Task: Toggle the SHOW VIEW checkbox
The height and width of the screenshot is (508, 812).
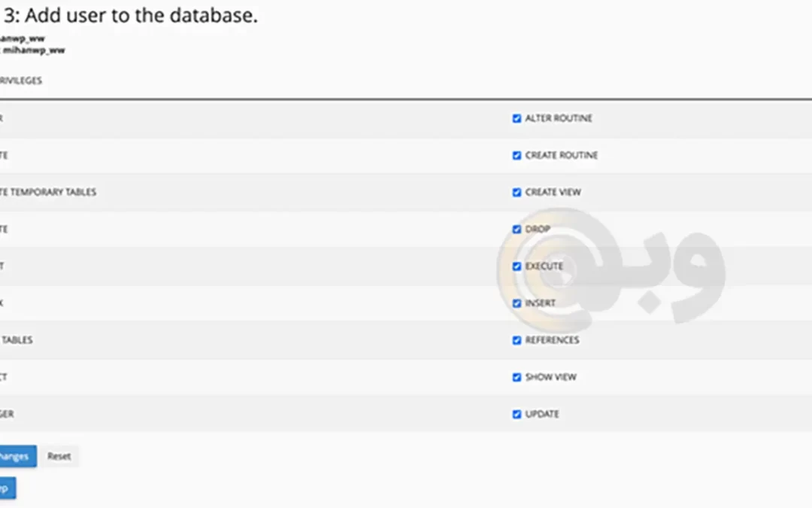Action: [x=517, y=377]
